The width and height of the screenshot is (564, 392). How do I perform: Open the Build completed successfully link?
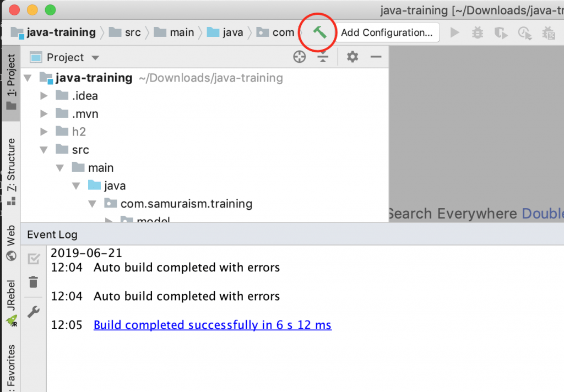click(x=212, y=325)
